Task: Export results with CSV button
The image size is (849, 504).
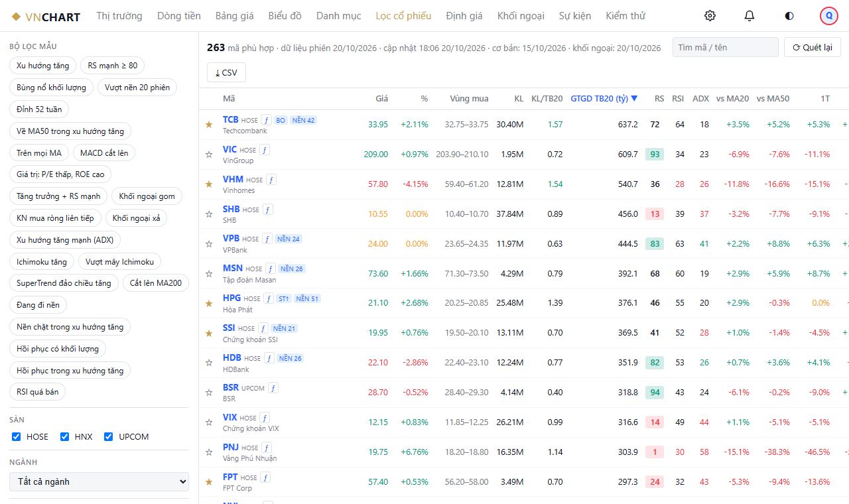Action: pyautogui.click(x=226, y=72)
